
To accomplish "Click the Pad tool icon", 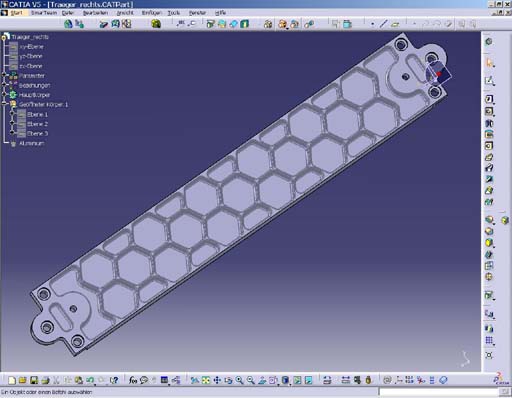I will [489, 99].
